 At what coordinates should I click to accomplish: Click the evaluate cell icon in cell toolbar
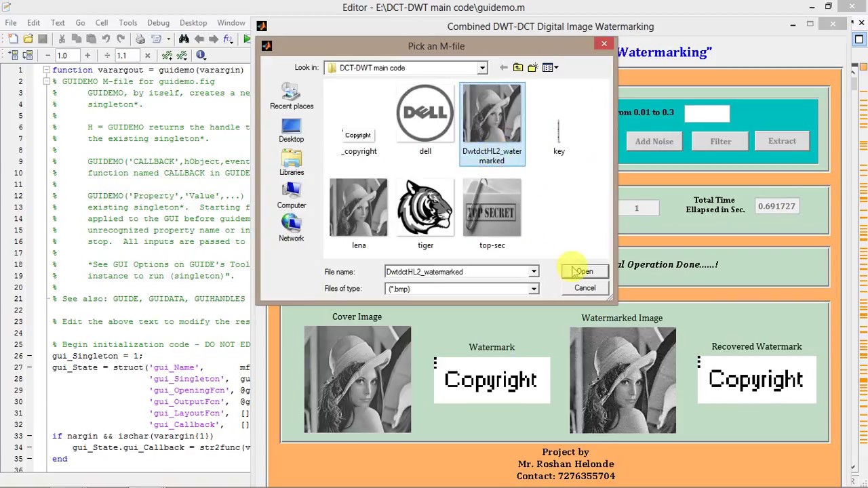click(13, 56)
